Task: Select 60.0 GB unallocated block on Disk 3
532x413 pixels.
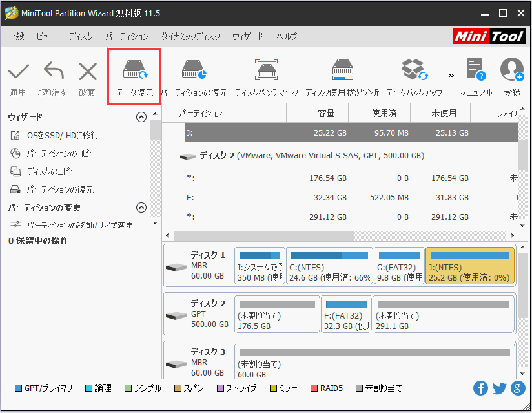Action: click(374, 362)
